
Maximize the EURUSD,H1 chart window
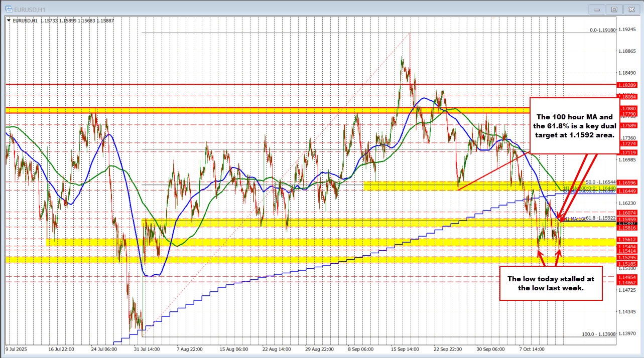click(x=613, y=9)
